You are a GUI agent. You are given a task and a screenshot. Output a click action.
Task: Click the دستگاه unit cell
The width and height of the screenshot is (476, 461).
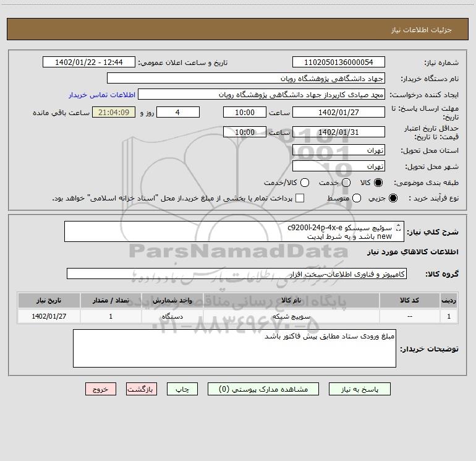(172, 316)
